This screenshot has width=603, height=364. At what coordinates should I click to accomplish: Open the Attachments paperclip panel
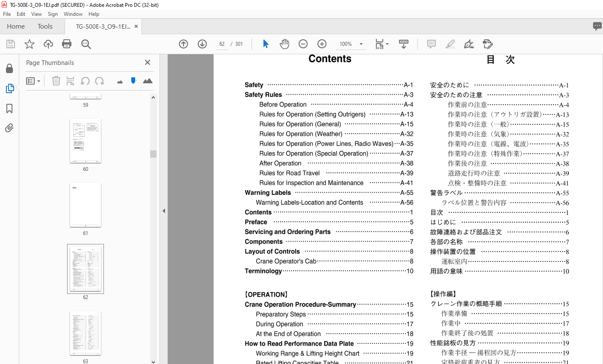[x=9, y=128]
